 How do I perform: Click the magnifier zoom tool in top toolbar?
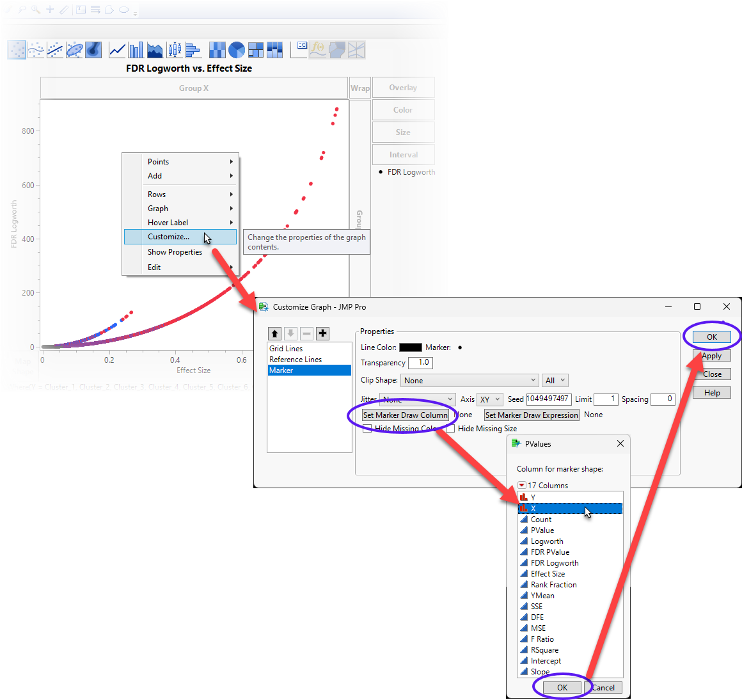click(35, 10)
